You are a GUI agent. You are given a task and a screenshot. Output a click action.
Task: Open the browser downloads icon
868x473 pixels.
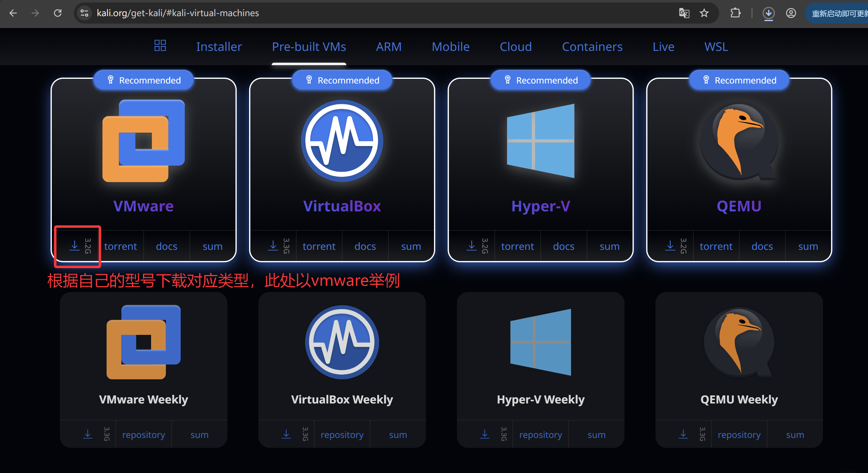[x=769, y=13]
